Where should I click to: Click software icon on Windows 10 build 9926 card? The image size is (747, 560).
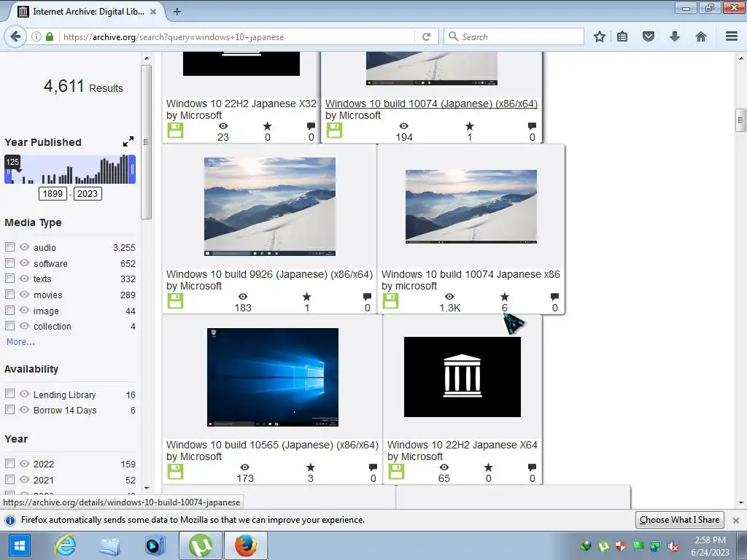(175, 300)
